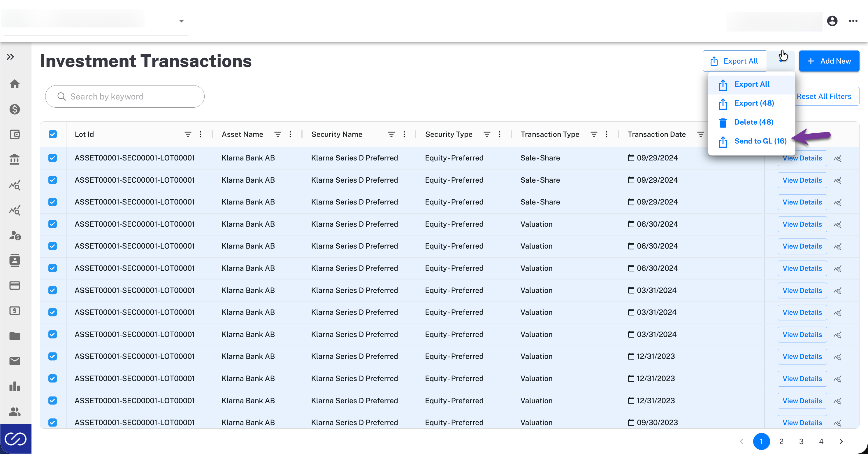Image resolution: width=868 pixels, height=454 pixels.
Task: Uncheck the first 12/31/2023 Valuation row
Action: coord(52,357)
